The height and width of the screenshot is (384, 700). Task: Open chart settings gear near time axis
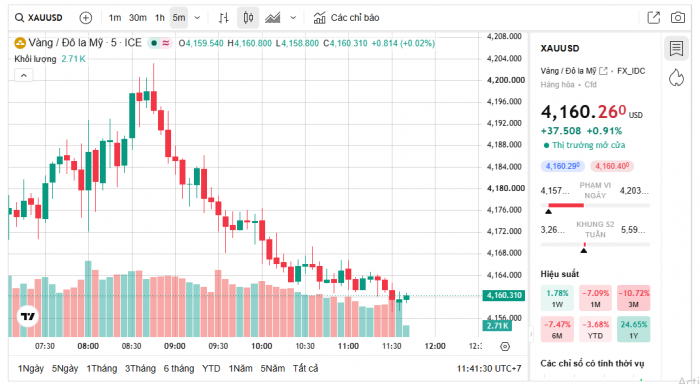505,346
